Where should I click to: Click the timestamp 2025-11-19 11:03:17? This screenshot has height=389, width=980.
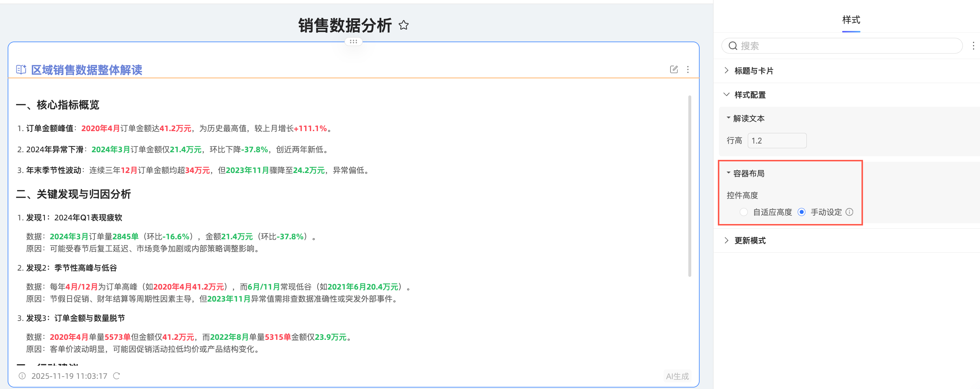click(x=69, y=376)
